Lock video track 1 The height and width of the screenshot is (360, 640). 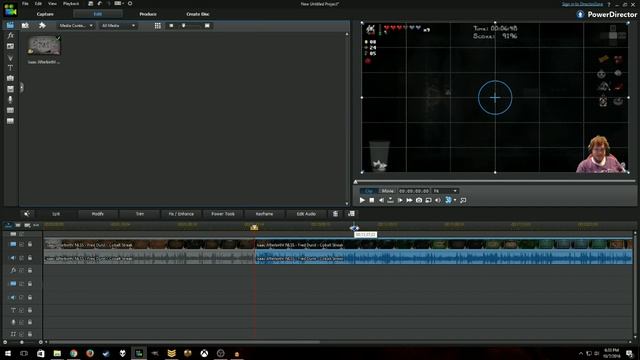[x=30, y=244]
